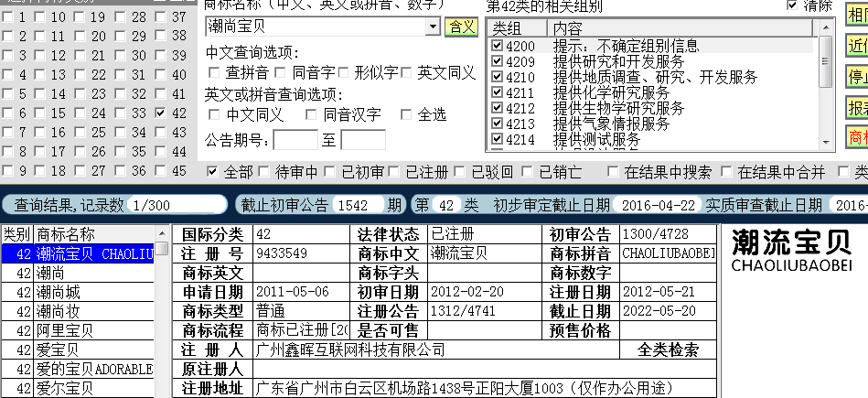Viewport: 868px width, 398px height.
Task: Click results list scrollbar up arrow
Action: [162, 232]
